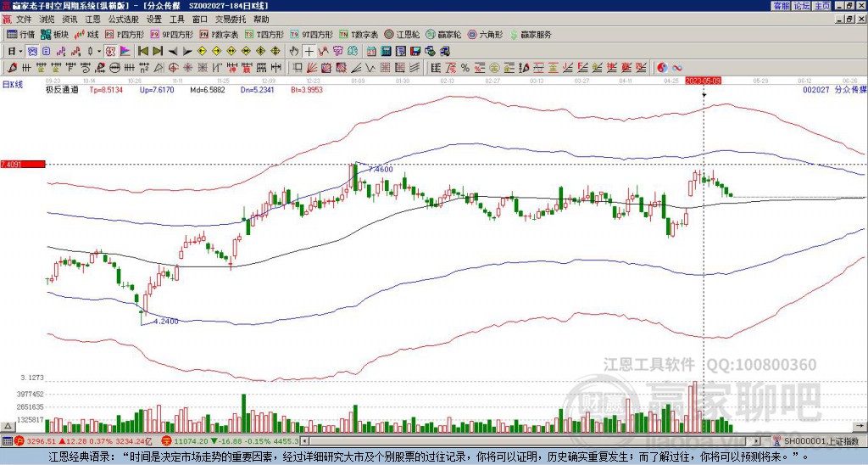The height and width of the screenshot is (465, 868).
Task: Click the 11074.20 index value in status bar
Action: click(191, 441)
